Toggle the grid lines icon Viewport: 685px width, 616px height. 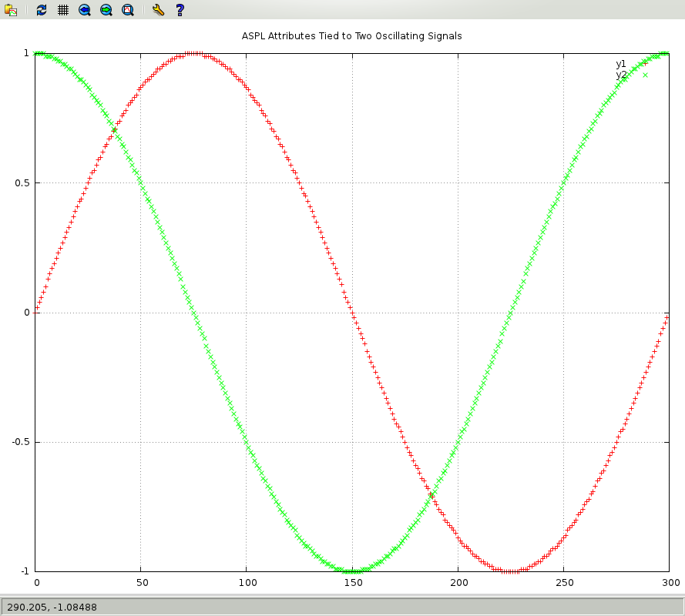point(63,10)
